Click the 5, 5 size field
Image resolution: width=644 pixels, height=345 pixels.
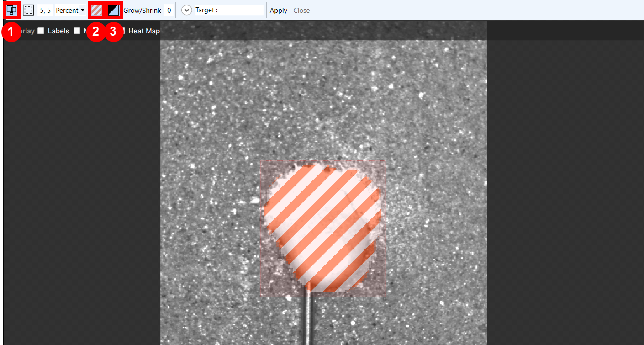(45, 10)
